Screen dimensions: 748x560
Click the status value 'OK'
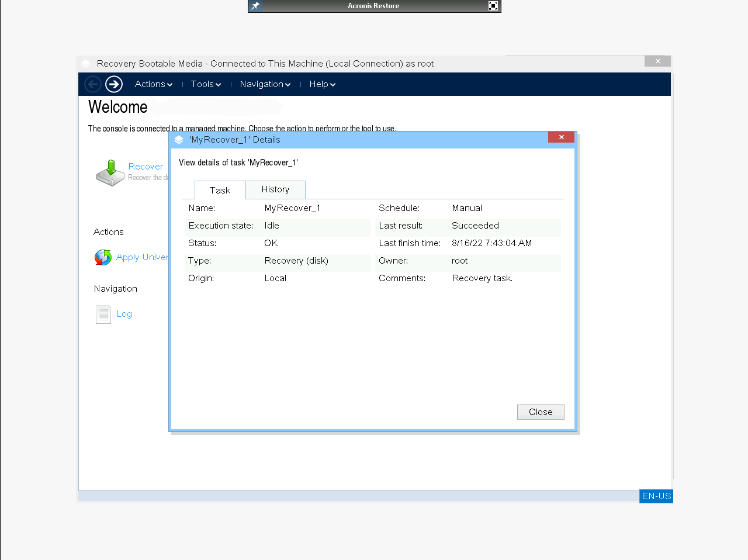pos(271,243)
